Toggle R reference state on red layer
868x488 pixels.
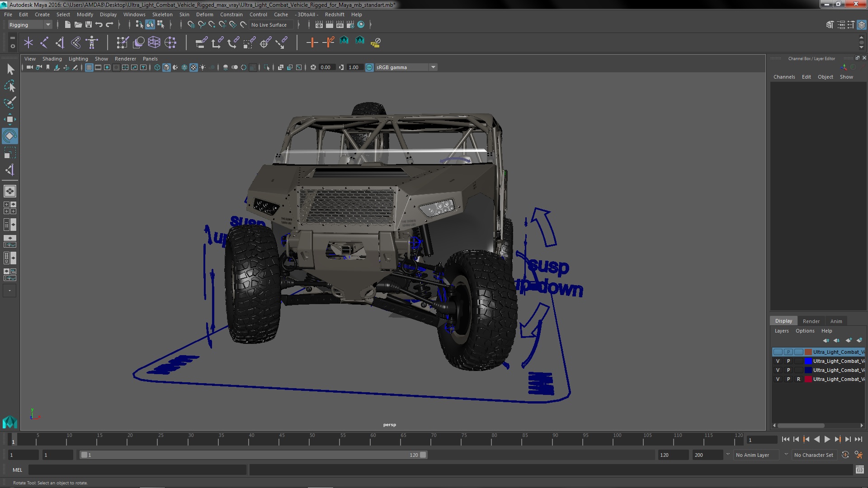798,379
